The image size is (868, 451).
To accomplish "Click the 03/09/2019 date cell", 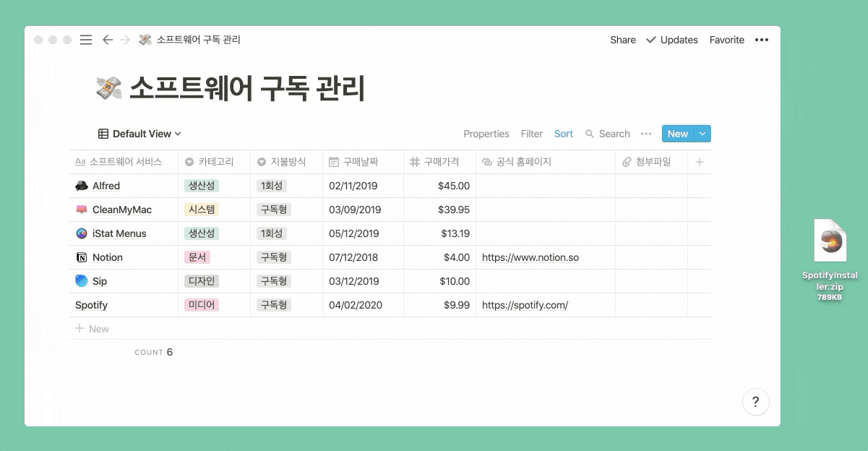I will 363,210.
